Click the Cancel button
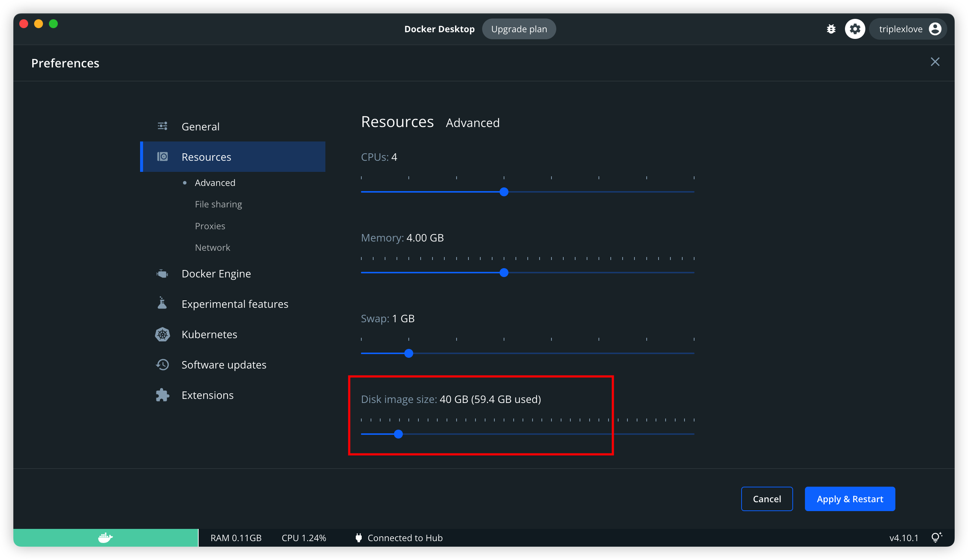Screen dimensions: 968x560 coord(767,499)
